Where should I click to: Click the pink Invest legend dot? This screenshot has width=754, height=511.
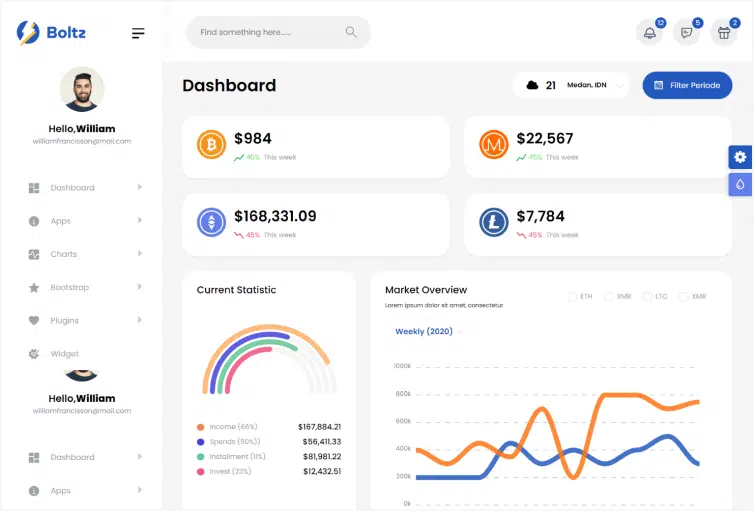pos(201,472)
